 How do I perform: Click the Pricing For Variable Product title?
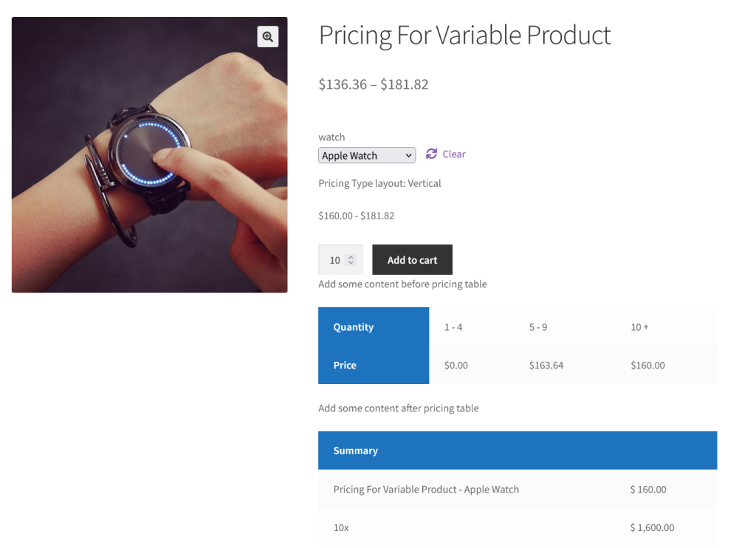coord(464,35)
